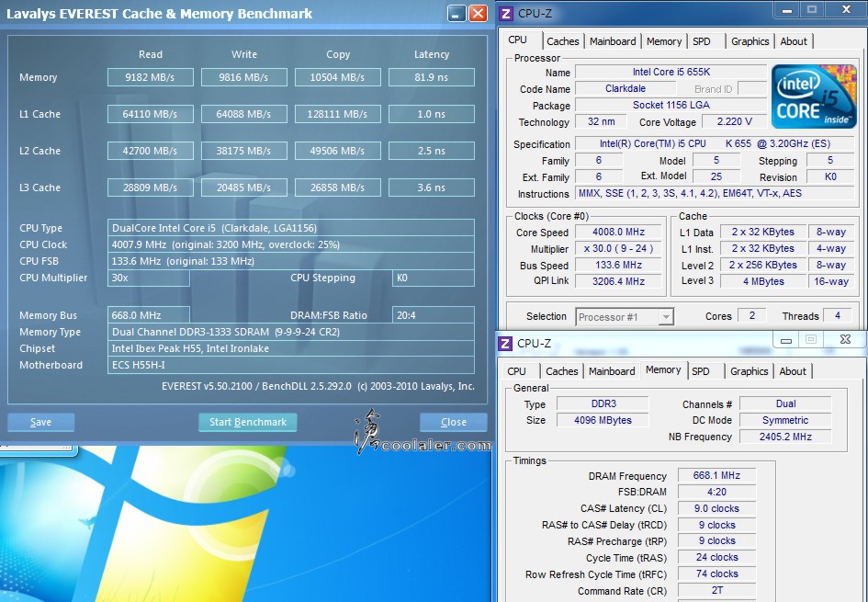The height and width of the screenshot is (602, 868).
Task: Select SPD tab in lower CPU-Z window
Action: tap(700, 371)
